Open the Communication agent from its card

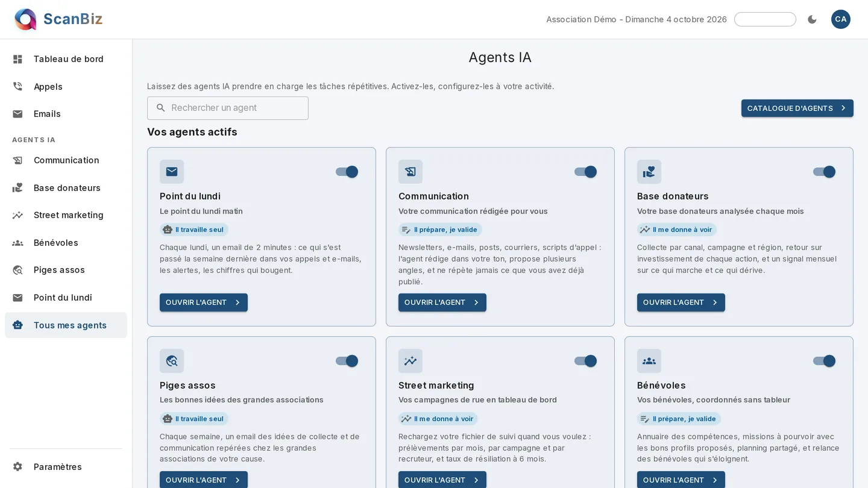click(x=442, y=302)
